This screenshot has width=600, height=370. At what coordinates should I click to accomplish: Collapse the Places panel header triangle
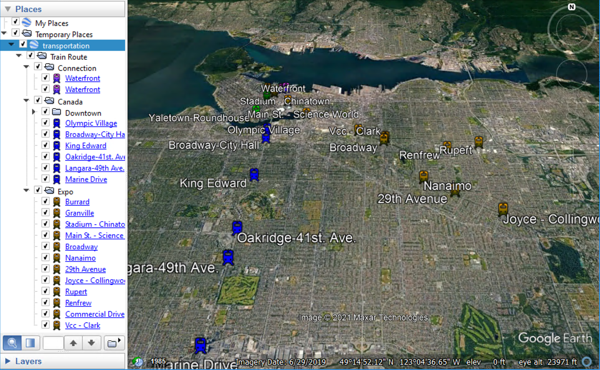pyautogui.click(x=8, y=8)
